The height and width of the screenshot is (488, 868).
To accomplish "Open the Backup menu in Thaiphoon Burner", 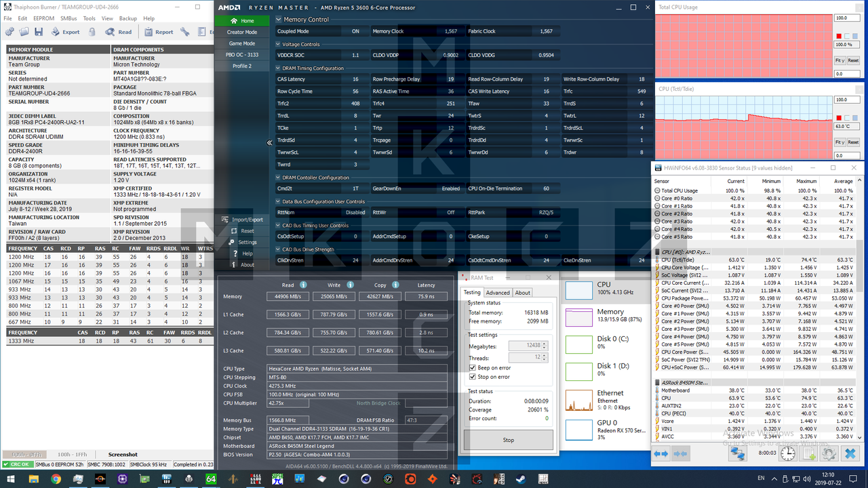I will tap(128, 18).
